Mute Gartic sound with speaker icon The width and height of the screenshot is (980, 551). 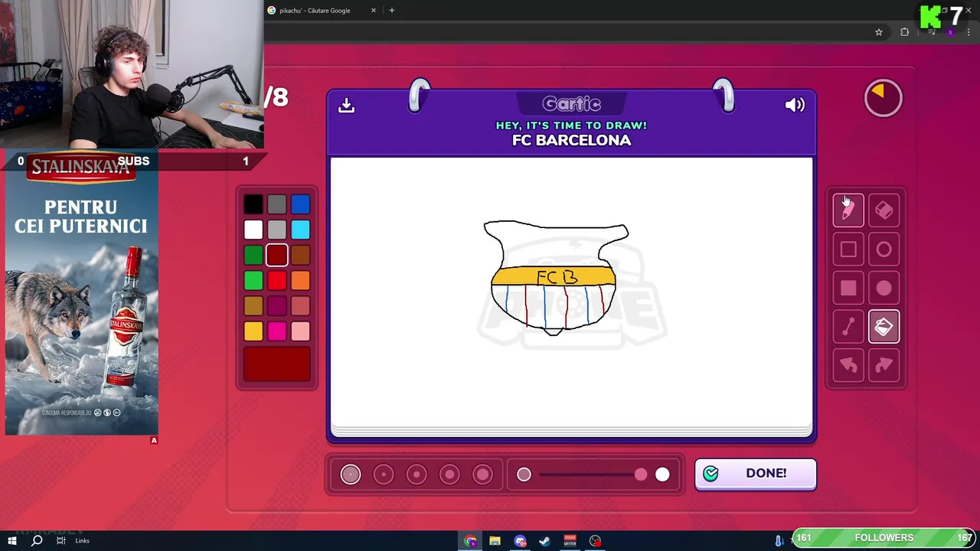(x=795, y=105)
